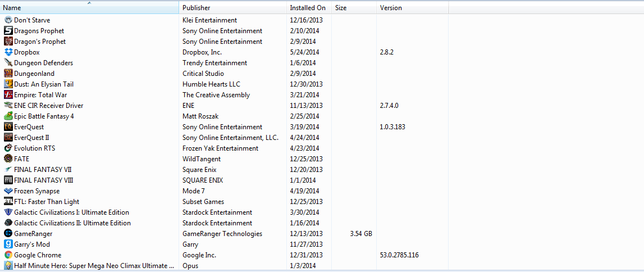
Task: Select the 'Dungeon Defenders' name text
Action: point(44,63)
